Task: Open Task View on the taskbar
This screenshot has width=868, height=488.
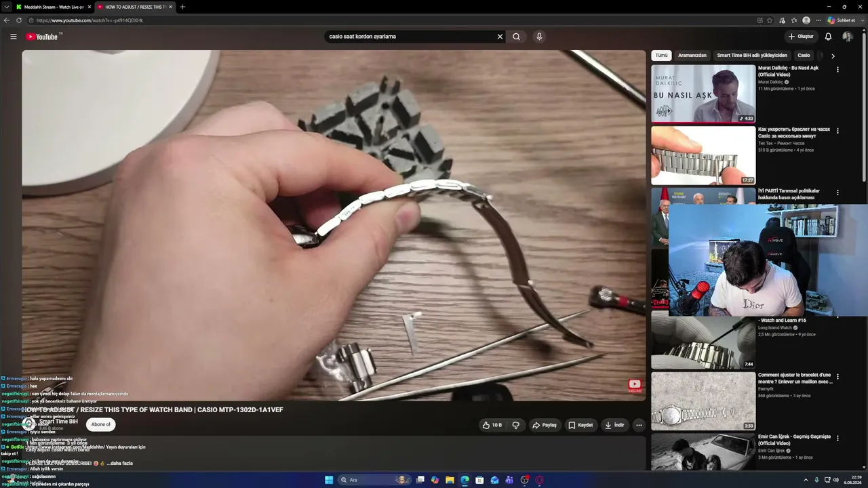Action: pyautogui.click(x=420, y=480)
